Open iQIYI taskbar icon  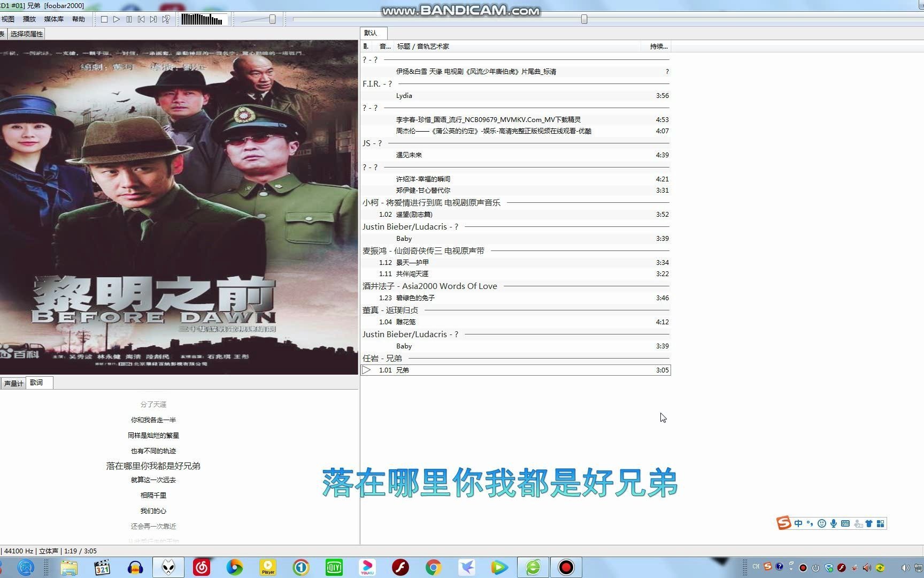tap(334, 567)
